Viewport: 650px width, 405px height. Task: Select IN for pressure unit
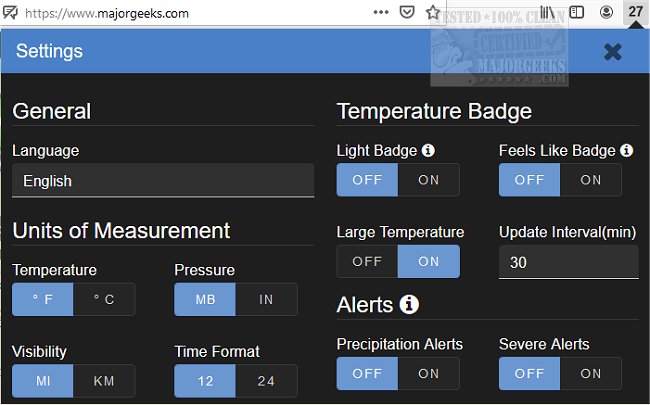pos(266,300)
